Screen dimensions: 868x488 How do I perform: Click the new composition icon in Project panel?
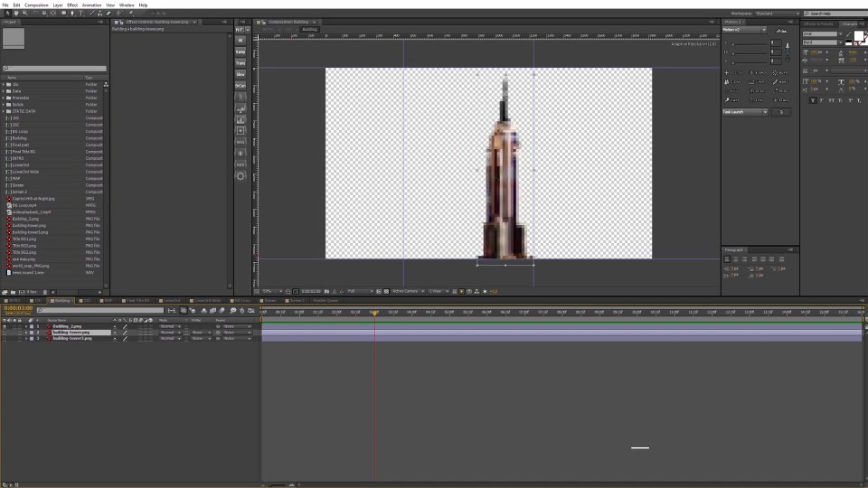tap(22, 292)
